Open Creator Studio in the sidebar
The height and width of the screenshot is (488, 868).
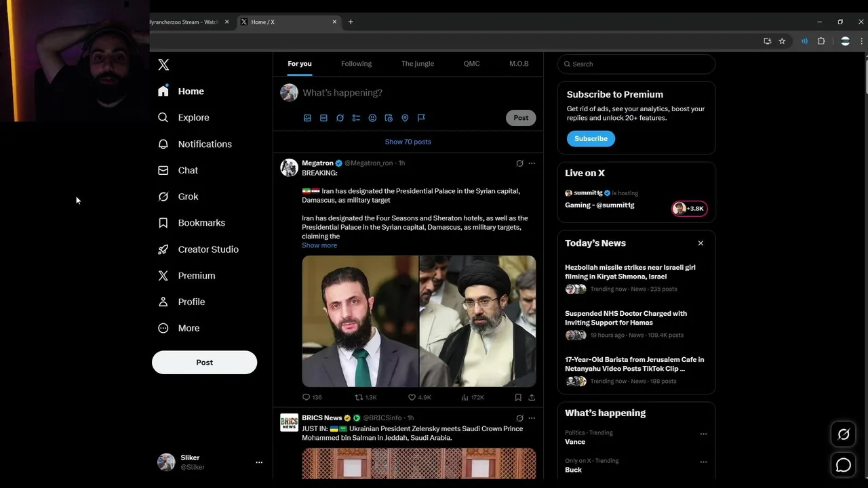tap(199, 249)
